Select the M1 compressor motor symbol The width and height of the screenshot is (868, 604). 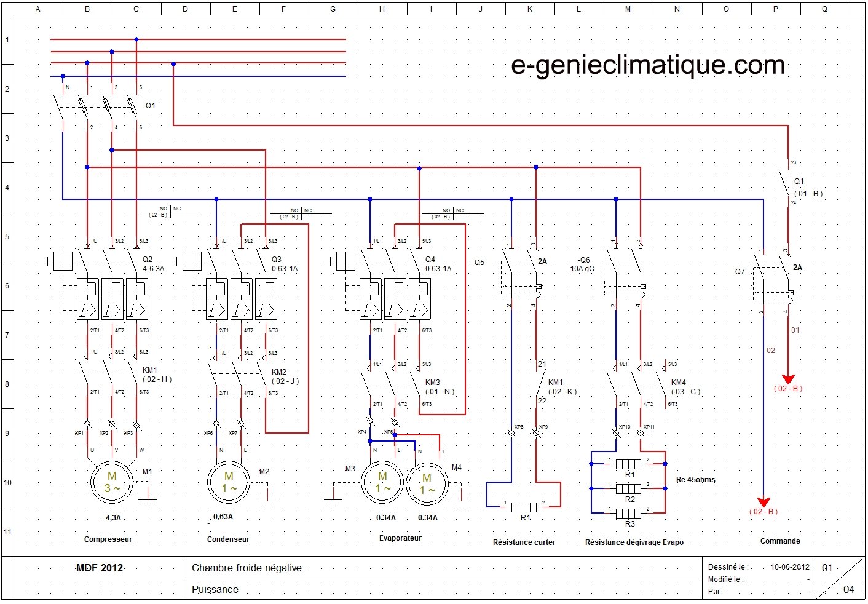tap(112, 482)
